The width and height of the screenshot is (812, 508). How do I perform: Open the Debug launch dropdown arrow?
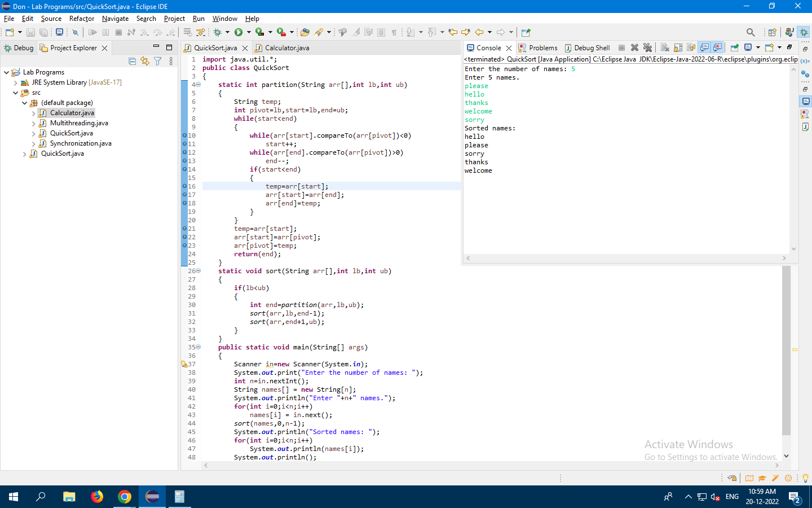pyautogui.click(x=227, y=32)
